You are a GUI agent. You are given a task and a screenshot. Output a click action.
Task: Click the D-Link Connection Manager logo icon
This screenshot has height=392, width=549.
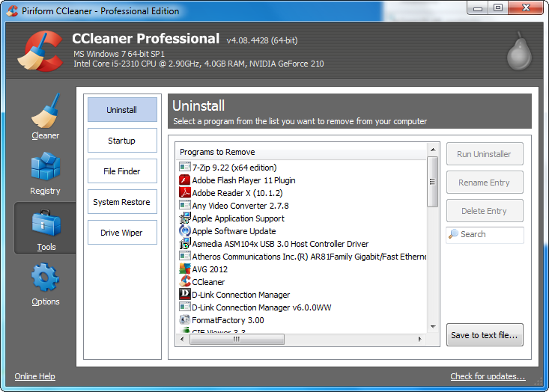pyautogui.click(x=184, y=294)
